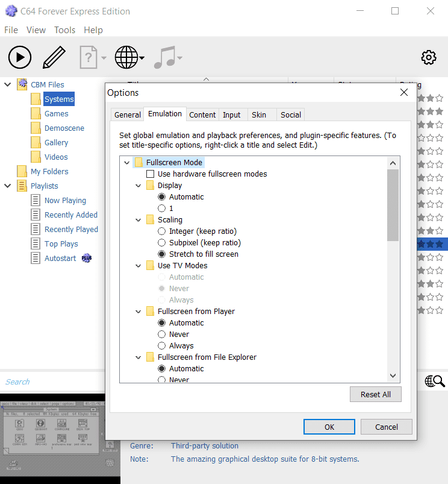Select Display 1 radio button

(161, 209)
